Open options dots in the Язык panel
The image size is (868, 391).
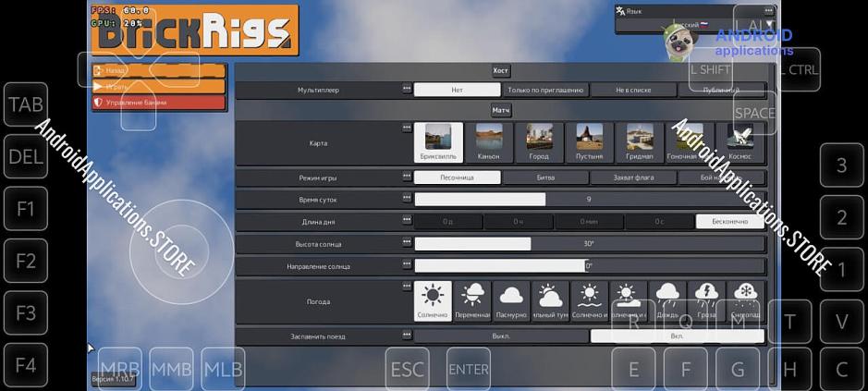coord(768,10)
